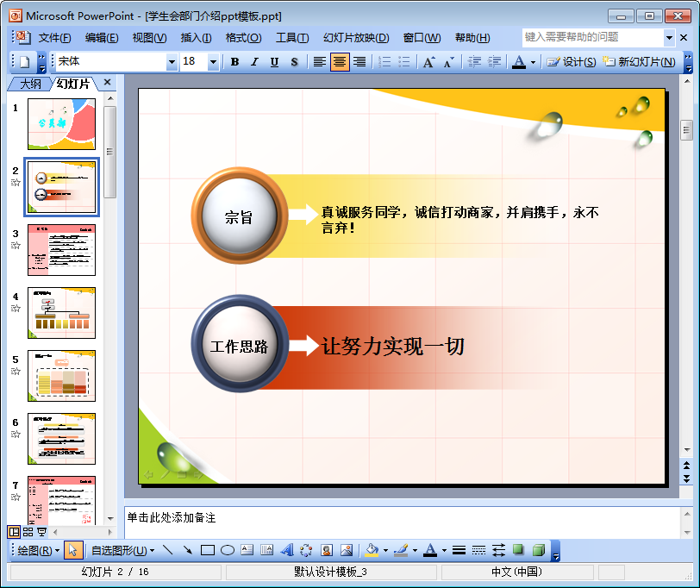Align text to the left
700x588 pixels.
tap(319, 61)
